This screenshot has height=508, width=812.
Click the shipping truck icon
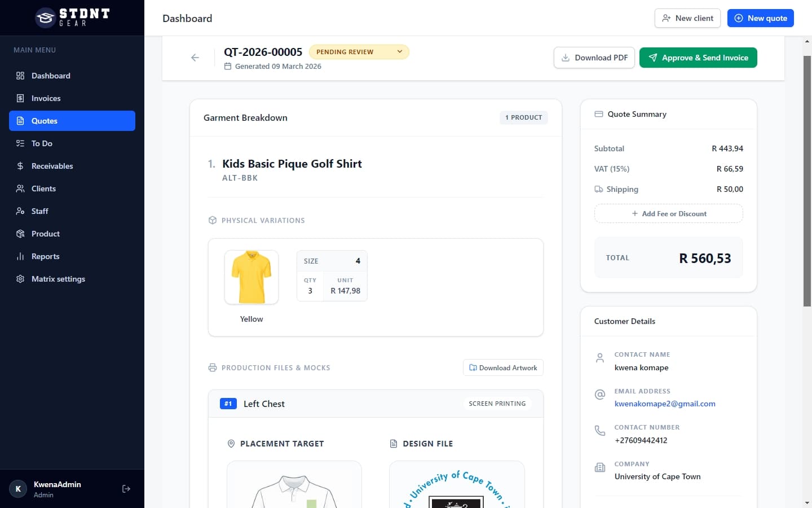[599, 189]
